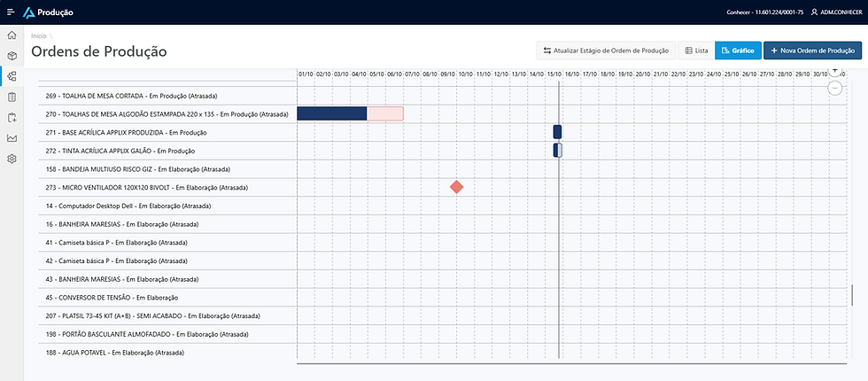This screenshot has height=381, width=868.
Task: Select row 272 - TINTA ACRÍLICA APPLIX GALÃO
Action: click(167, 151)
